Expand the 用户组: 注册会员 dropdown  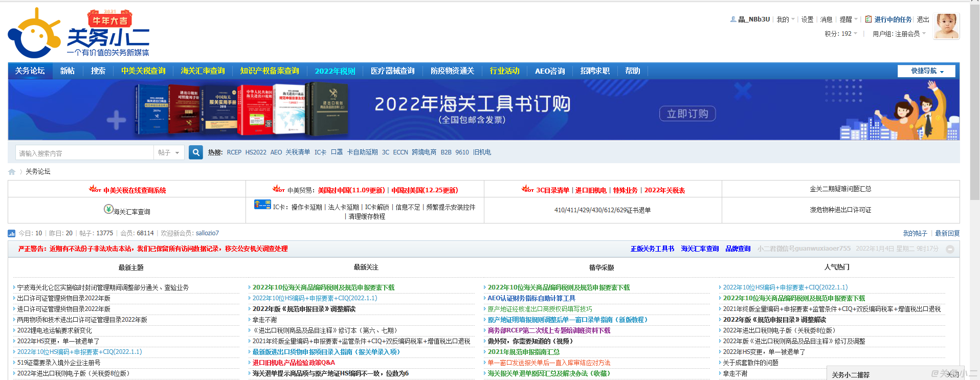(899, 34)
